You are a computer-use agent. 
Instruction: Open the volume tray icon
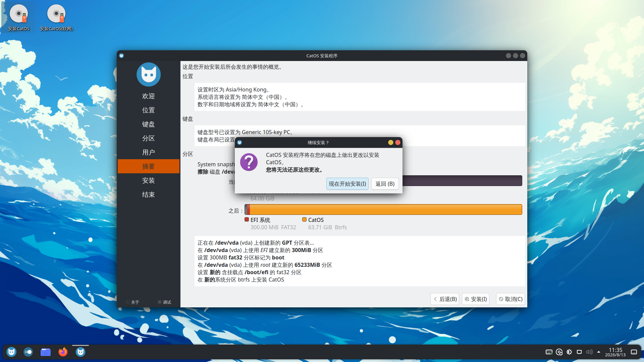coord(589,352)
